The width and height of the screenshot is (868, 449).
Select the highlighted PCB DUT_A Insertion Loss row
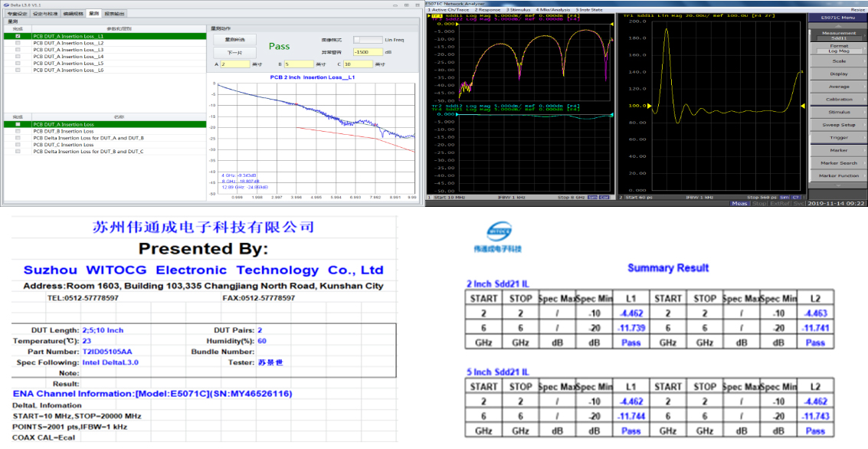tap(105, 125)
